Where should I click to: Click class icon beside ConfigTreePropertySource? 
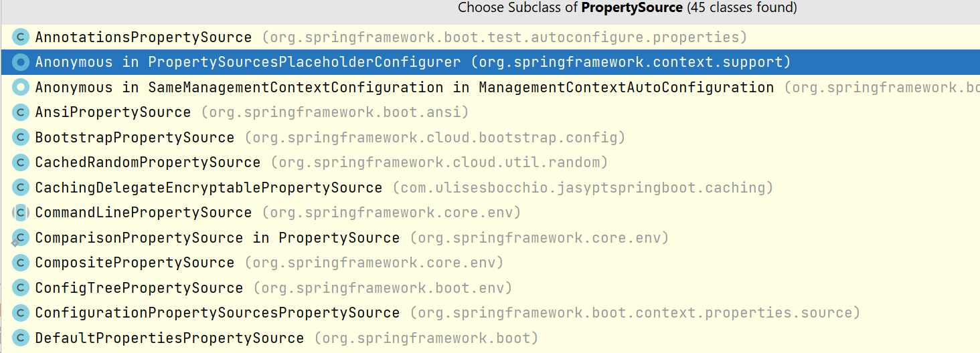click(x=21, y=288)
